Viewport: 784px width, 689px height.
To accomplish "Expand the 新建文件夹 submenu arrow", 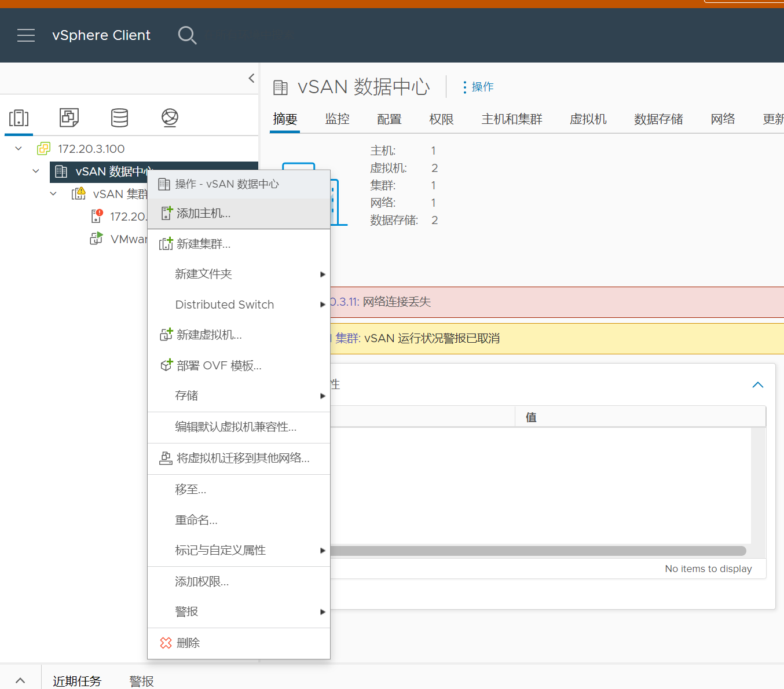I will coord(323,274).
